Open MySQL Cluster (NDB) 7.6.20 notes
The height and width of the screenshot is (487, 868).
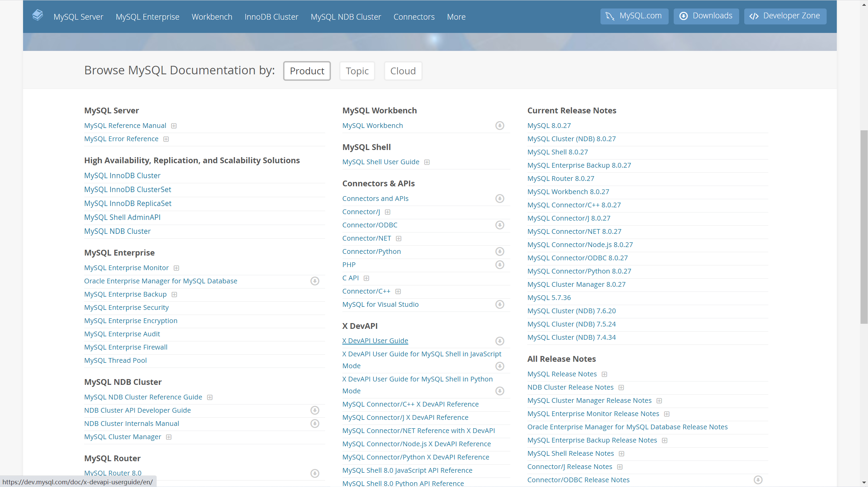(571, 311)
